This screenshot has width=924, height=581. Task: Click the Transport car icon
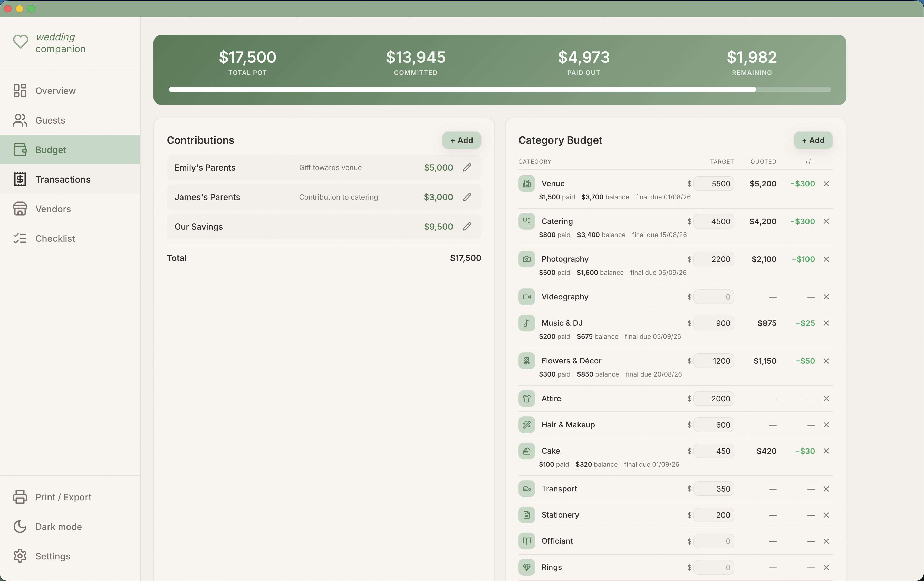[x=526, y=489]
